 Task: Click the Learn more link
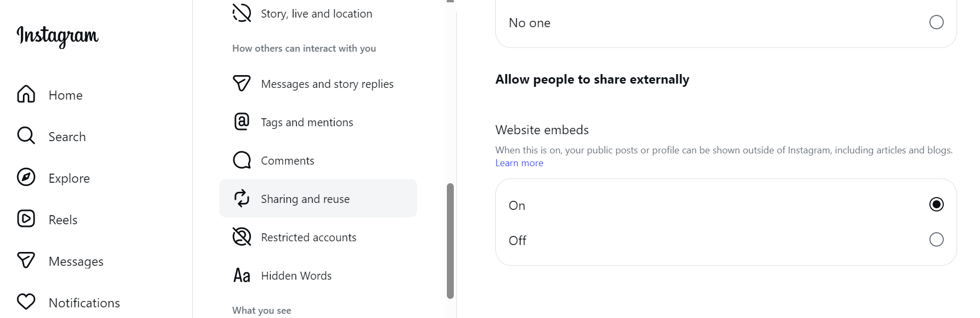(x=519, y=162)
